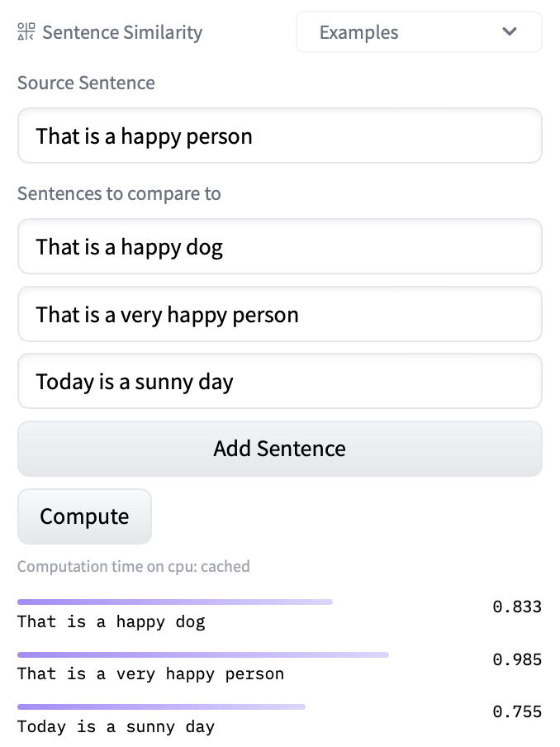This screenshot has height=747, width=560.
Task: Focus the "Today is a sunny day" input
Action: (279, 382)
